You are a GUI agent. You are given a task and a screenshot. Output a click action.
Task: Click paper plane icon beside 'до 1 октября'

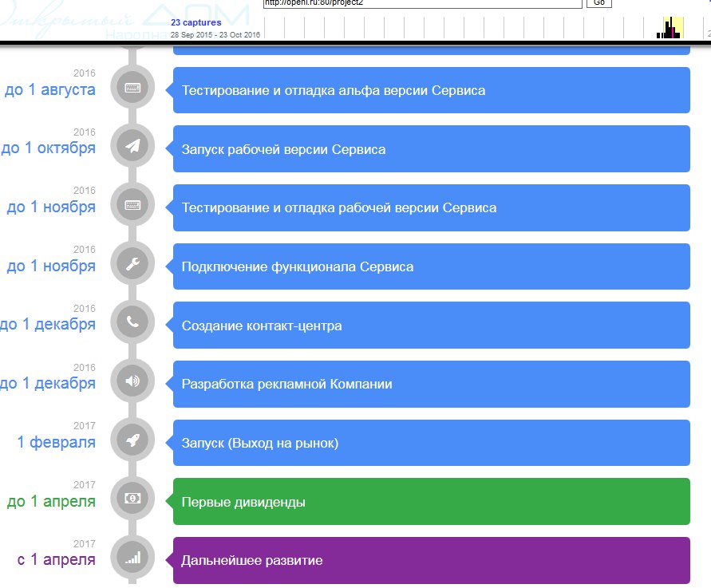coord(132,146)
